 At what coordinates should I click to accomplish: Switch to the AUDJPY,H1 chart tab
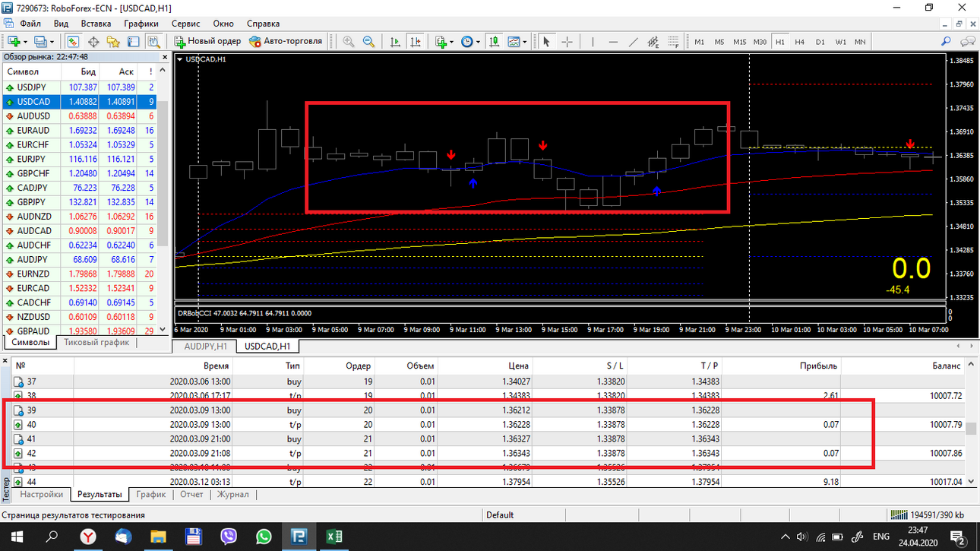click(x=206, y=347)
